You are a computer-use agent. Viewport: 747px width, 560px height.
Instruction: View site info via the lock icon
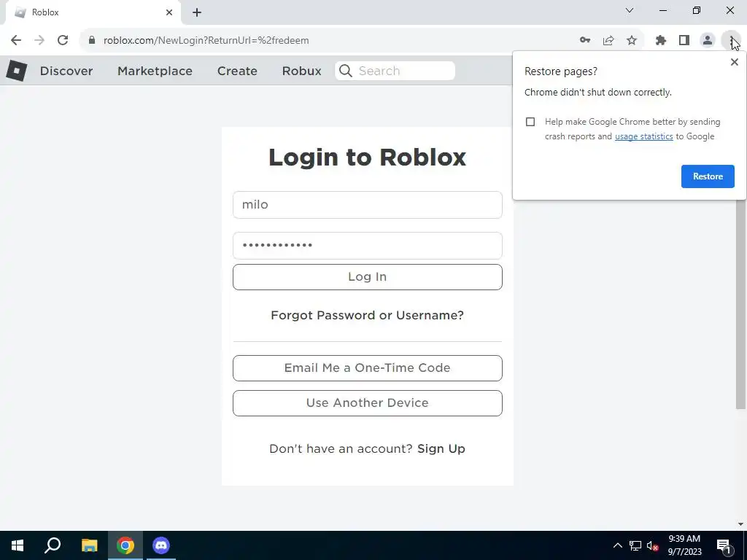92,41
